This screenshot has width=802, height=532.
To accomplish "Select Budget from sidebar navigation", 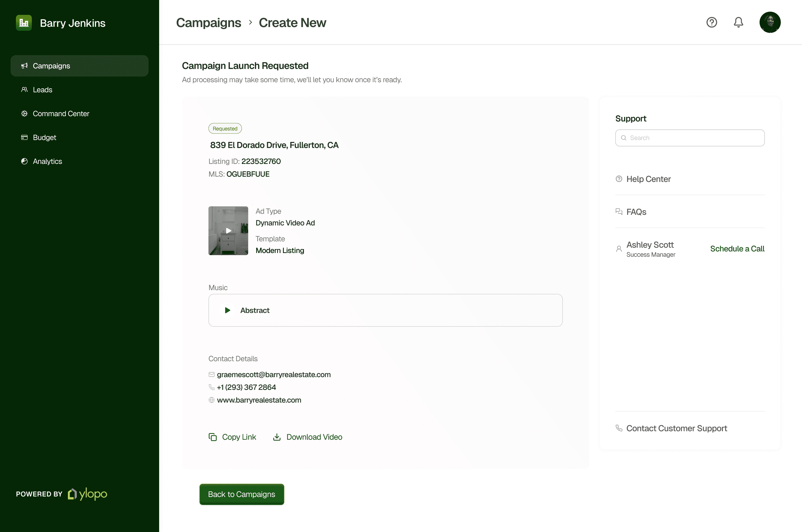I will pyautogui.click(x=44, y=137).
